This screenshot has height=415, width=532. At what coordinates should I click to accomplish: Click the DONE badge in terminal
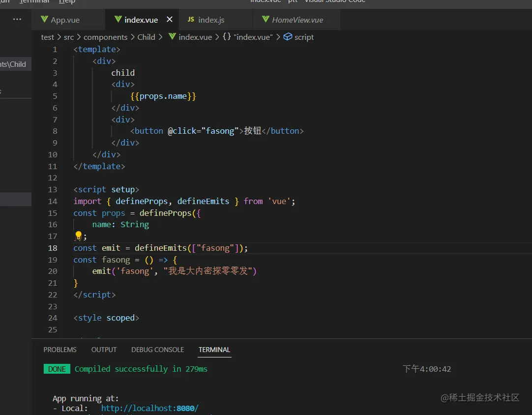pyautogui.click(x=57, y=369)
